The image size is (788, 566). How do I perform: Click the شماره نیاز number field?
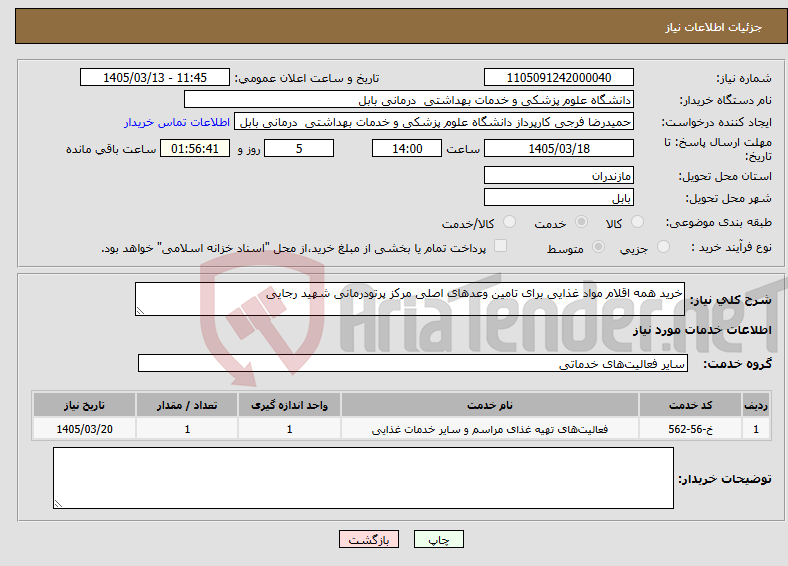[x=558, y=77]
